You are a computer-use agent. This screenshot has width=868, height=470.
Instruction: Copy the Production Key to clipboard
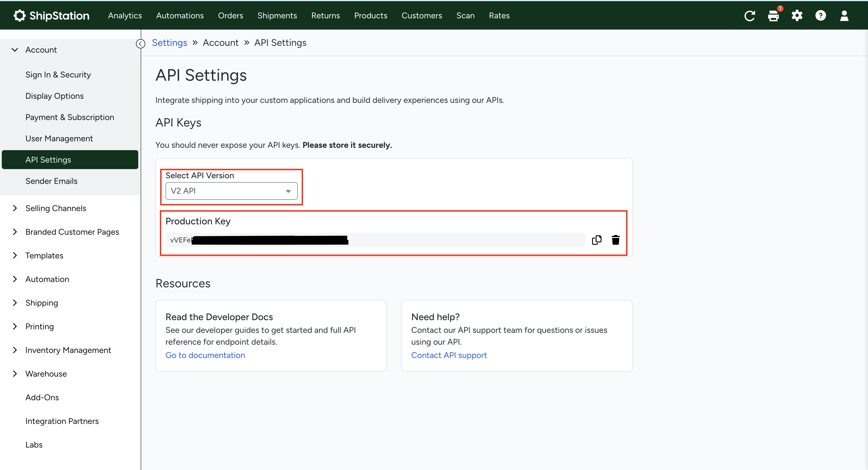[x=596, y=240]
